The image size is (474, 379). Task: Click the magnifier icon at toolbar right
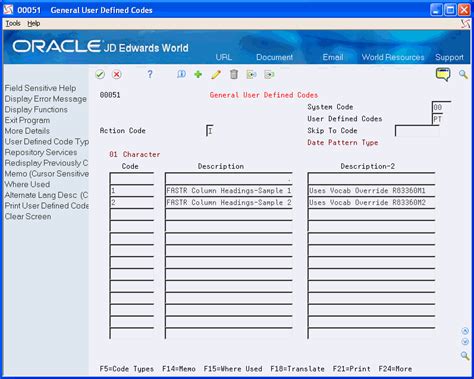463,74
